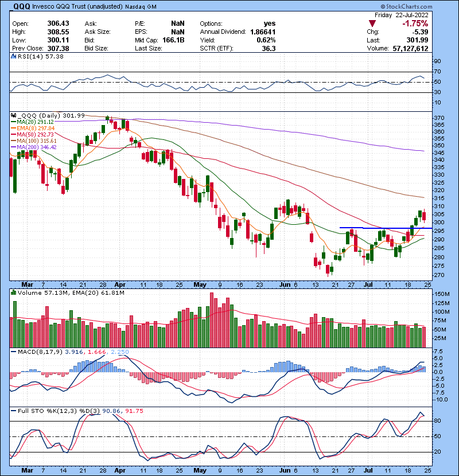Screen dimensions: 459x476
Task: Click the Annual Dividend value 1.86641
Action: [263, 32]
